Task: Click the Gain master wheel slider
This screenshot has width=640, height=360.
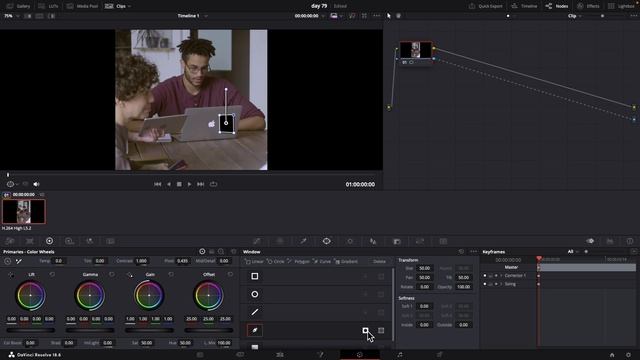Action: pos(149,330)
